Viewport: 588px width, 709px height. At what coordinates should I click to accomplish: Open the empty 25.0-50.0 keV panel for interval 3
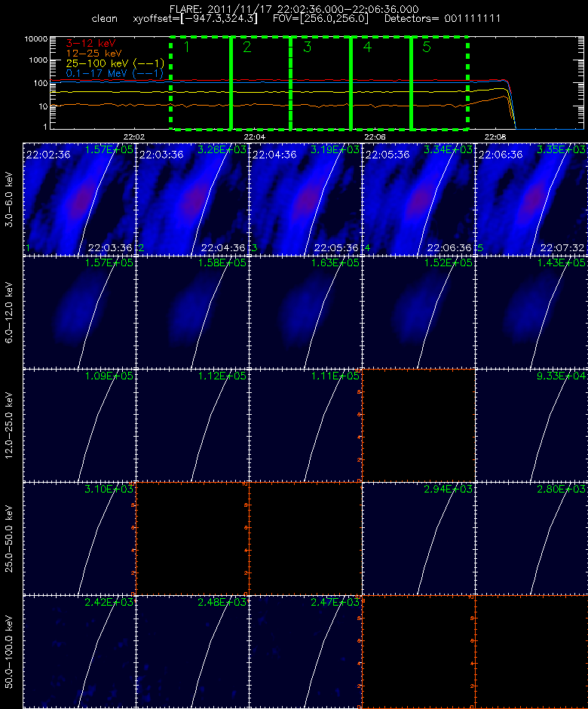pos(305,539)
